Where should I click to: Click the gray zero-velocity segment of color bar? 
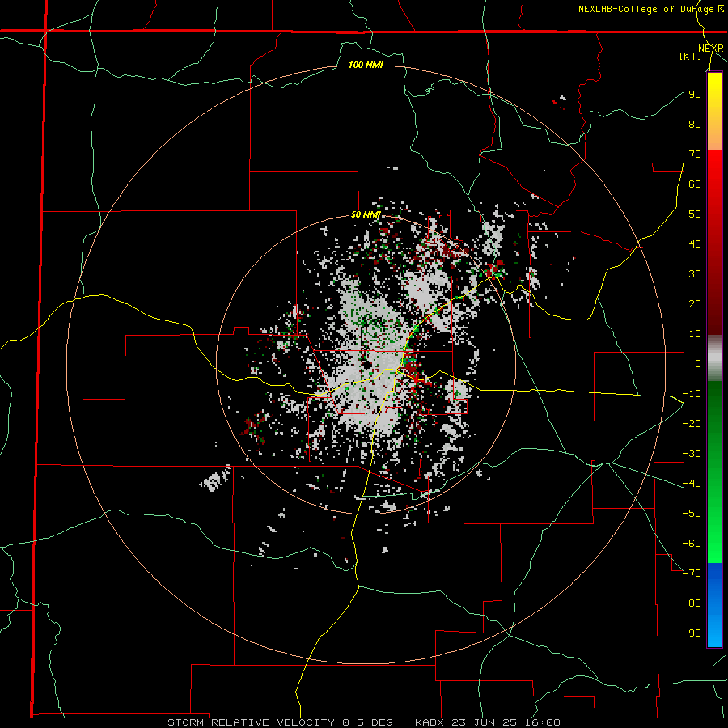[x=714, y=358]
